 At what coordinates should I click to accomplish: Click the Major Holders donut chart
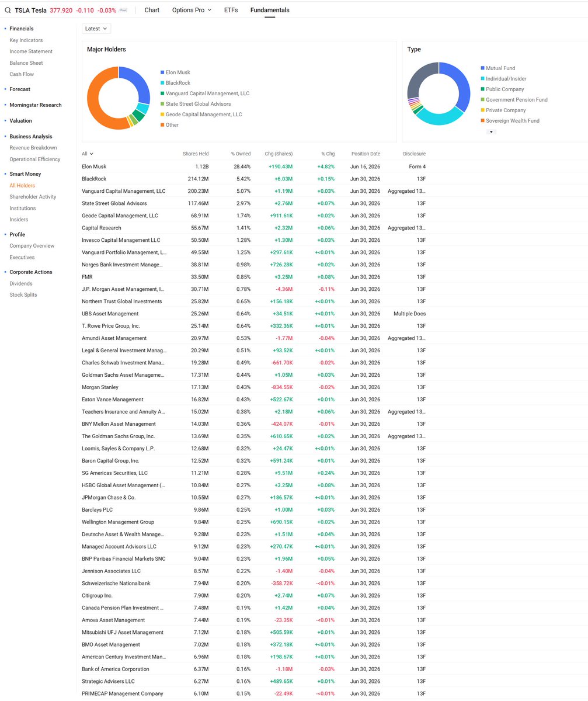(119, 98)
